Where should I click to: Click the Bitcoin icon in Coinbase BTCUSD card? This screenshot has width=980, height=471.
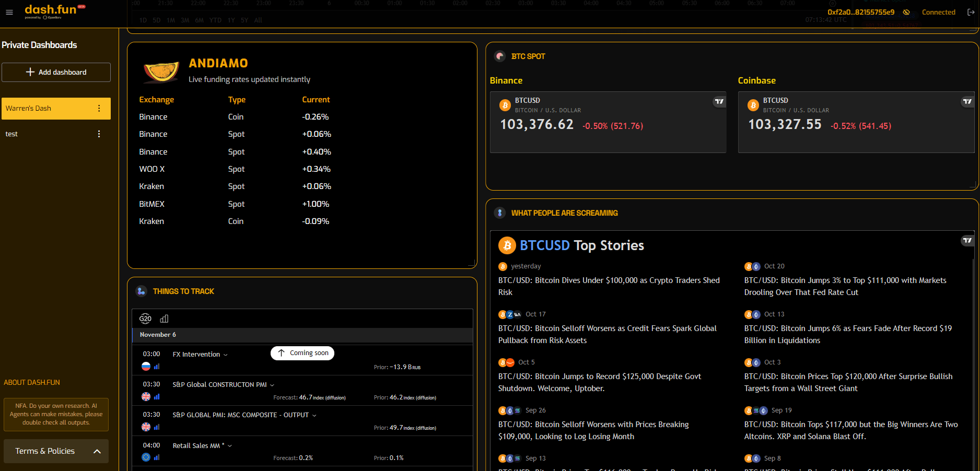753,105
